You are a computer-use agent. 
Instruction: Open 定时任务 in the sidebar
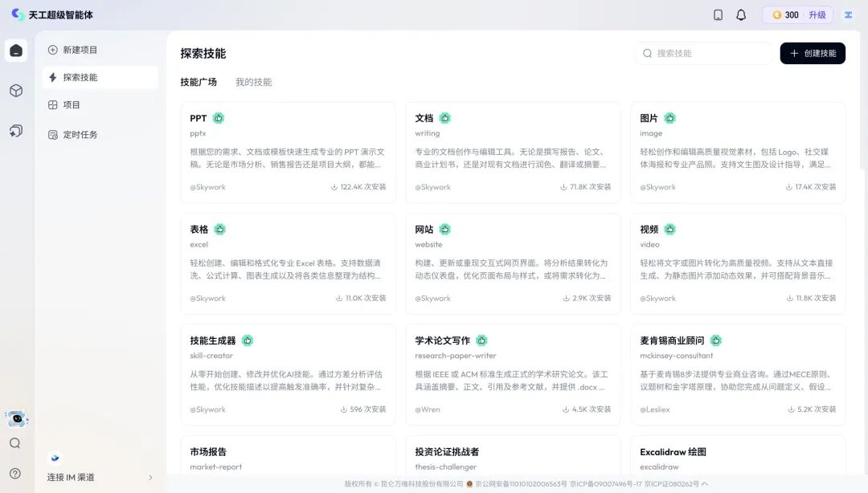click(100, 134)
